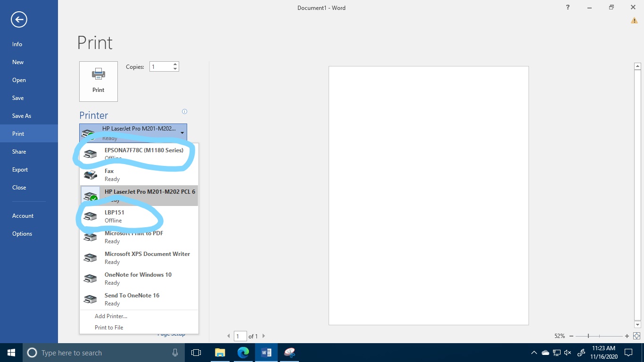Image resolution: width=644 pixels, height=362 pixels.
Task: Click the taskbar search box
Action: 105,353
